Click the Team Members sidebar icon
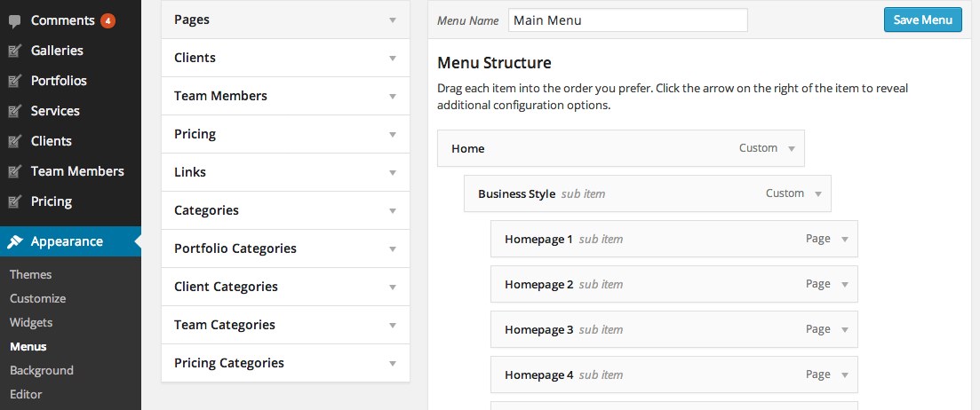This screenshot has height=410, width=980. pos(15,171)
